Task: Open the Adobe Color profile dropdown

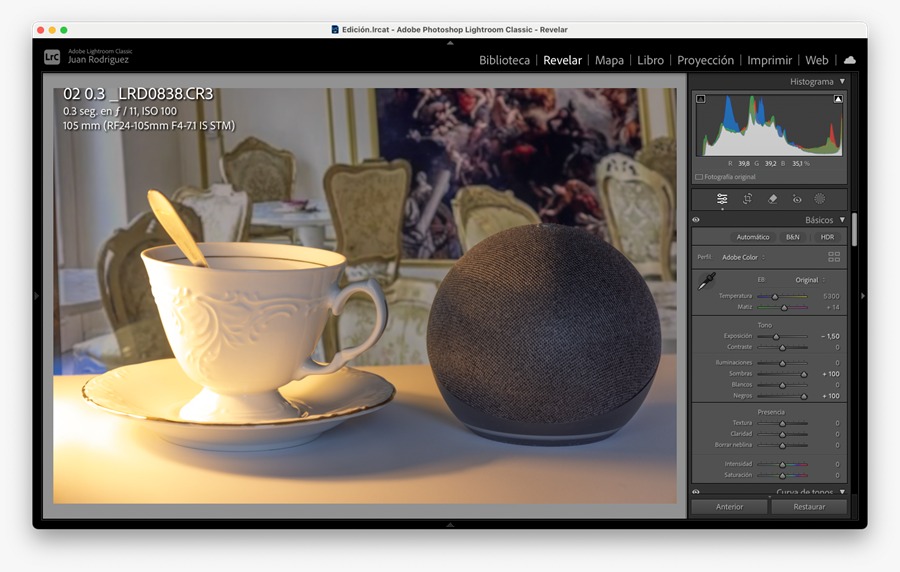Action: tap(743, 258)
